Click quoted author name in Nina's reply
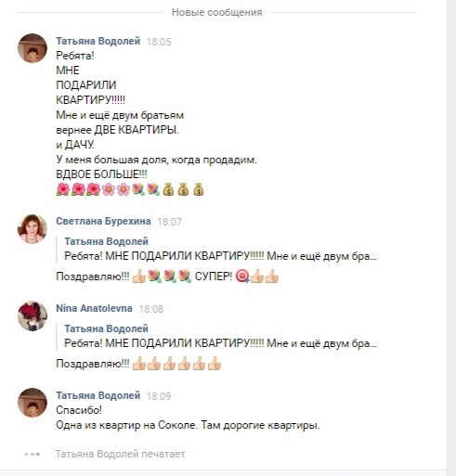This screenshot has width=456, height=476. [106, 328]
